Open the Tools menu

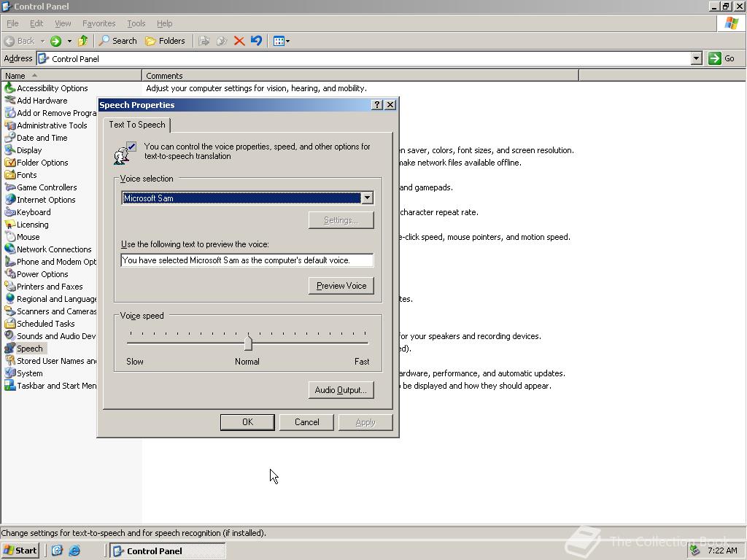pos(136,23)
